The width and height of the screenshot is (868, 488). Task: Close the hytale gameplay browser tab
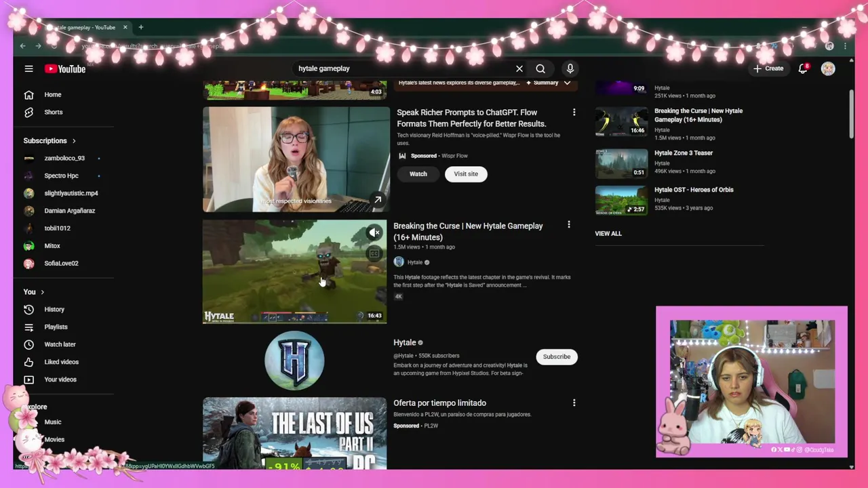tap(125, 27)
